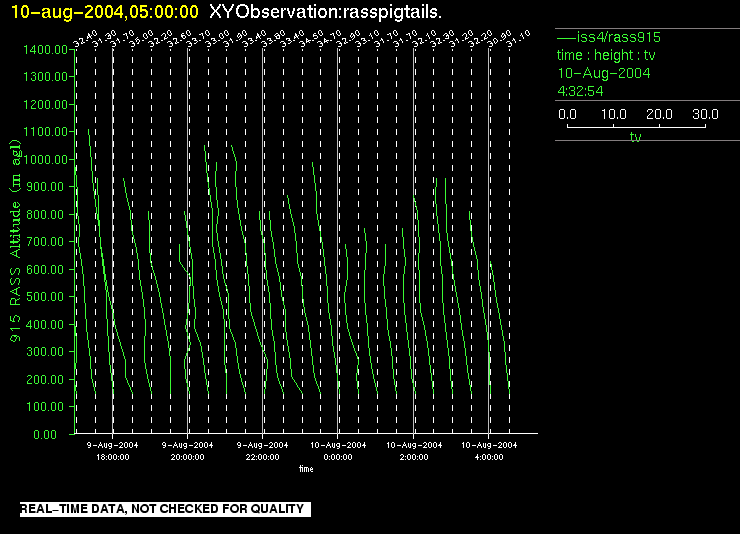Select the 10-aug-2004,05:00:00 timestamp in title
This screenshot has width=740, height=534.
(x=104, y=11)
